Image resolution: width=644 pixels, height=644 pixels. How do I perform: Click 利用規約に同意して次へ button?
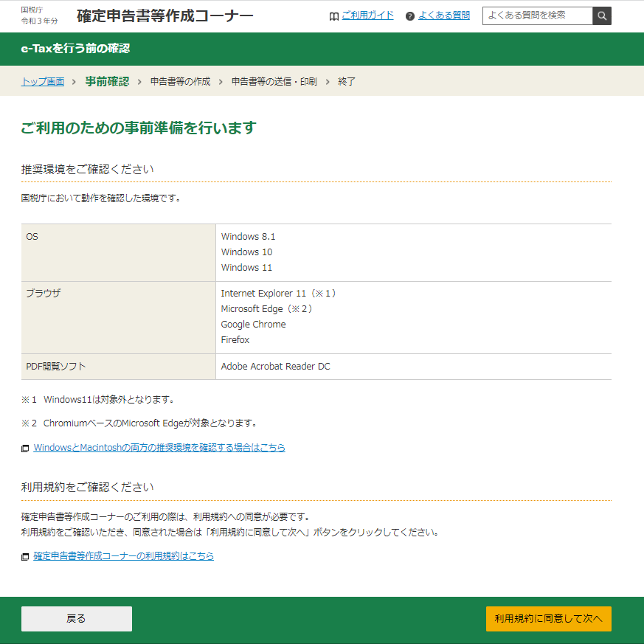548,618
